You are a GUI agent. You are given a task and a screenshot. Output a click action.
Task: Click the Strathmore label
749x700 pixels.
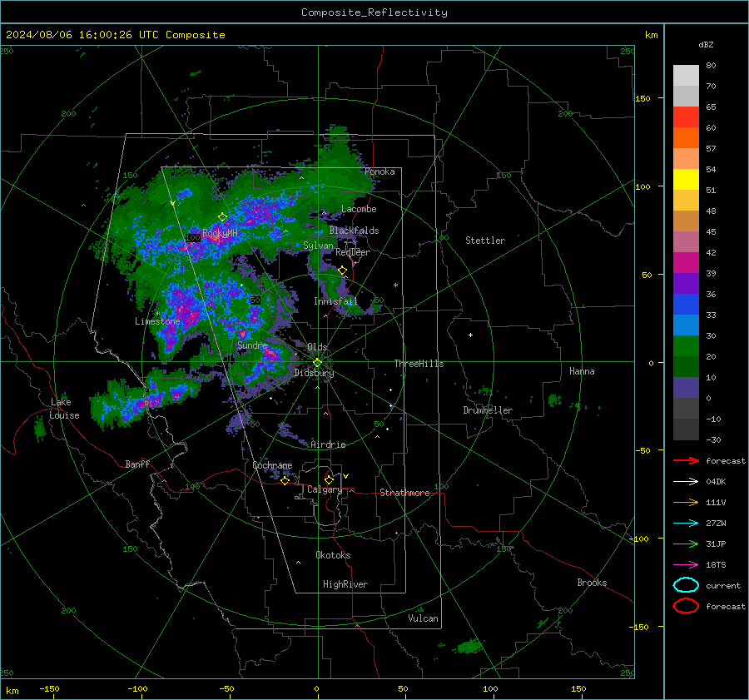(x=404, y=493)
